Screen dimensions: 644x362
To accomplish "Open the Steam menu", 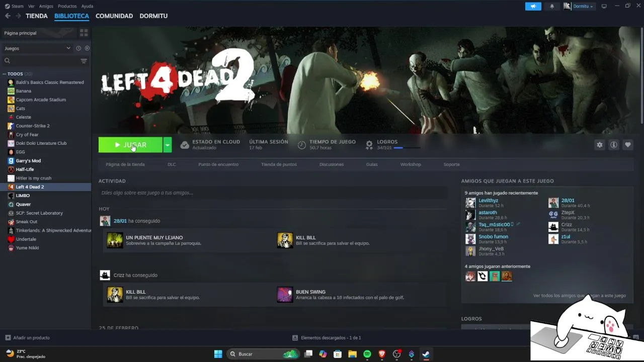I will pos(14,6).
